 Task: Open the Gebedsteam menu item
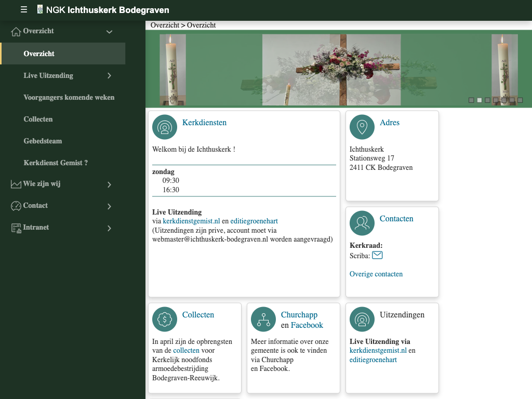(x=43, y=141)
